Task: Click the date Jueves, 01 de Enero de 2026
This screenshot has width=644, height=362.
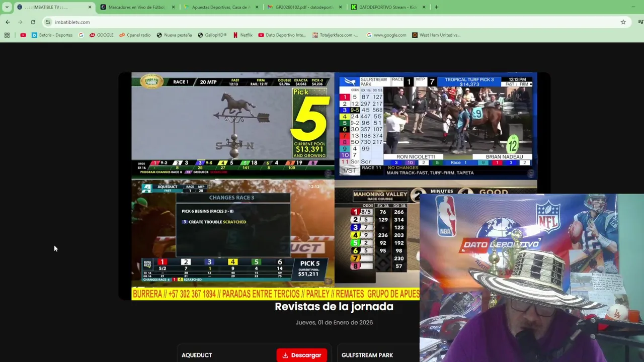Action: pos(334,323)
